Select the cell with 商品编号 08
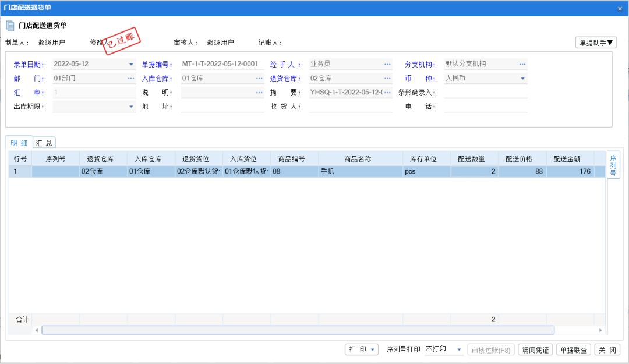 295,171
